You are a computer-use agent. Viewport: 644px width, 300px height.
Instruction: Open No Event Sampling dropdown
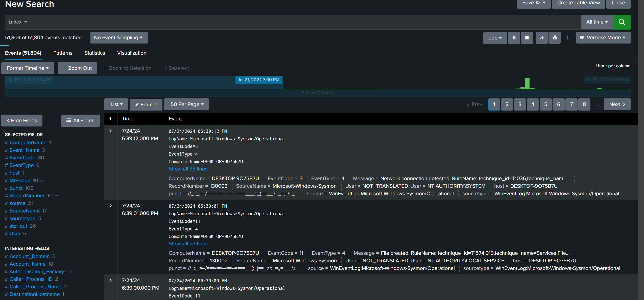pyautogui.click(x=119, y=37)
